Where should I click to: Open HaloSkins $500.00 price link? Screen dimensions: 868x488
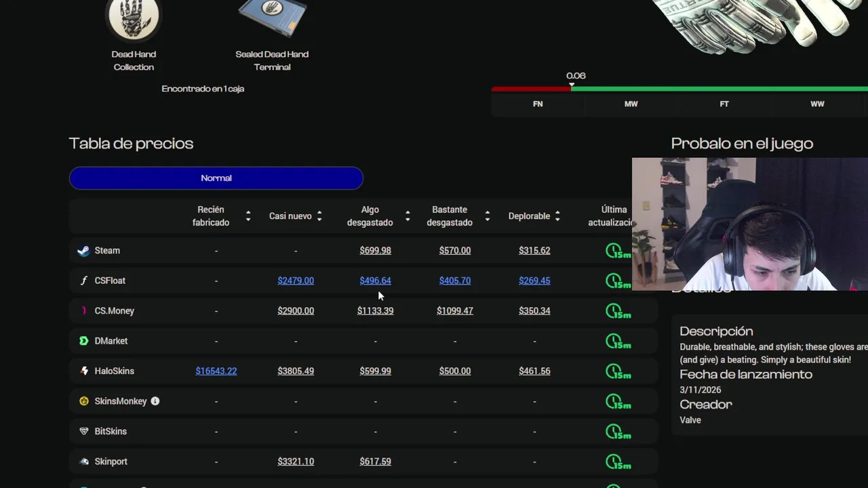click(x=455, y=371)
